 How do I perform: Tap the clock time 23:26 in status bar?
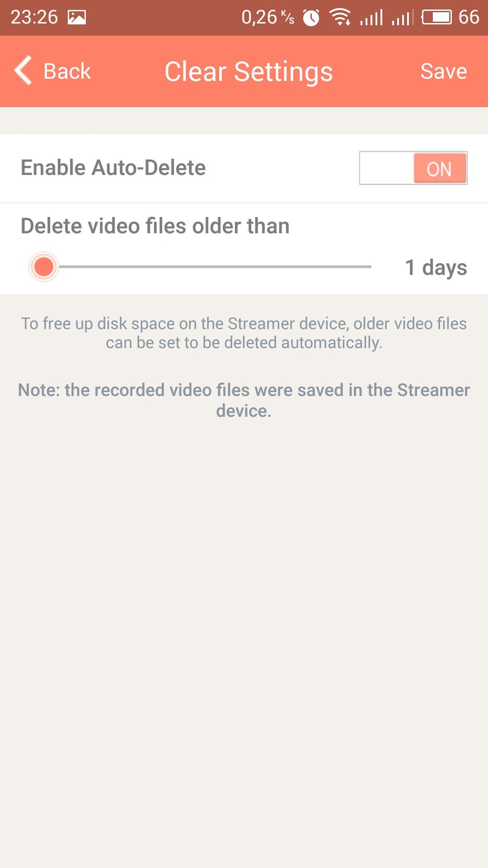pos(34,18)
